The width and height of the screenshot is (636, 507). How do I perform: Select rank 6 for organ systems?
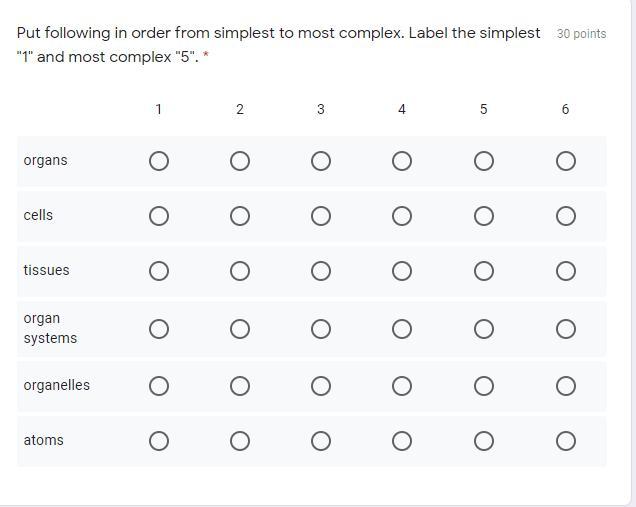click(x=566, y=329)
